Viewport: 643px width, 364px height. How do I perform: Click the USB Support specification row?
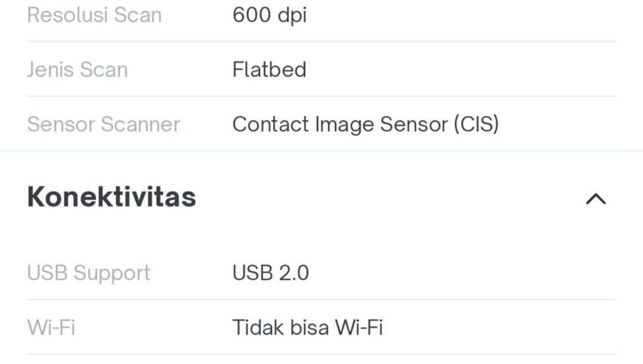coord(321,273)
